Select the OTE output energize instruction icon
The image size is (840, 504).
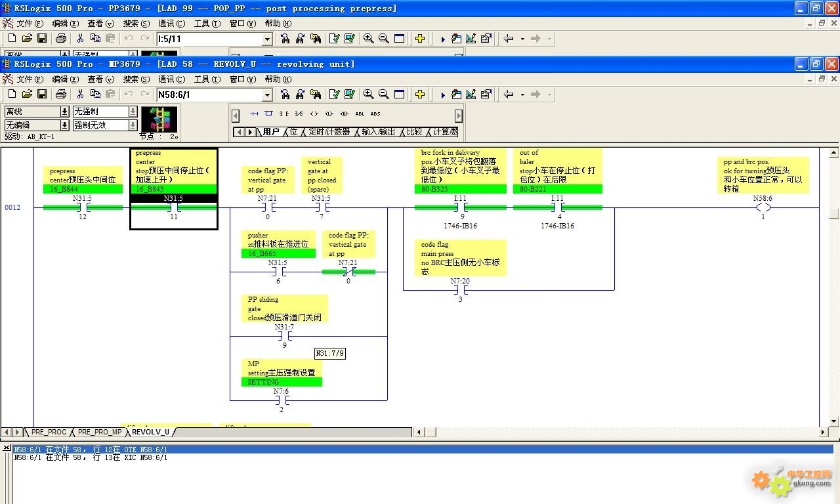pos(314,114)
